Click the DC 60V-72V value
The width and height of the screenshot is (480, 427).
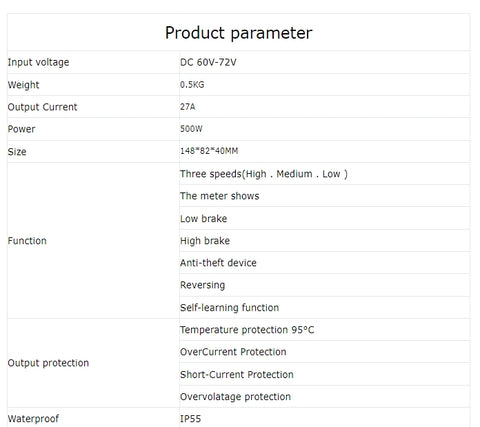point(208,62)
